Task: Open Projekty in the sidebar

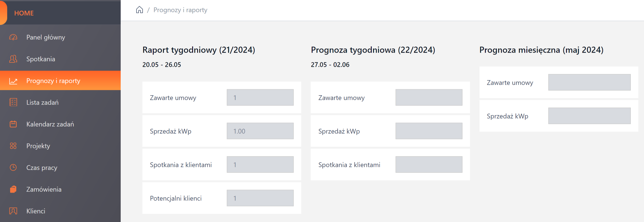Action: pos(38,146)
